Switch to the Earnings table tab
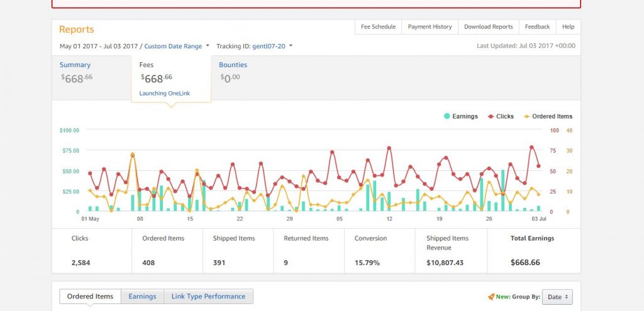 (142, 297)
